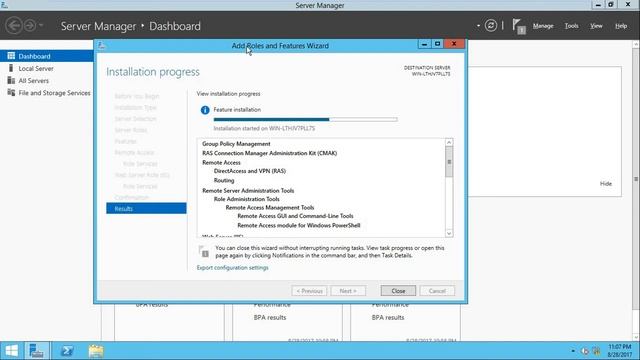Select Remote Access Management Tools entry
640x360 pixels.
coord(270,208)
